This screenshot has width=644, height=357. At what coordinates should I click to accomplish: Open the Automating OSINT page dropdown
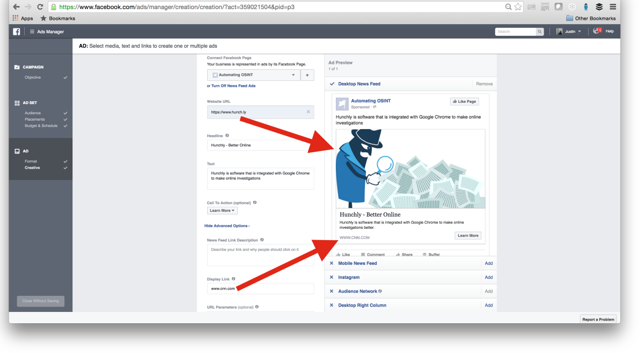(x=254, y=75)
